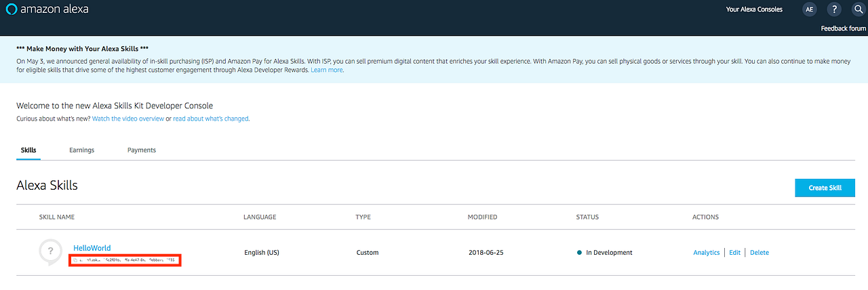Open the help question mark icon

click(x=835, y=9)
